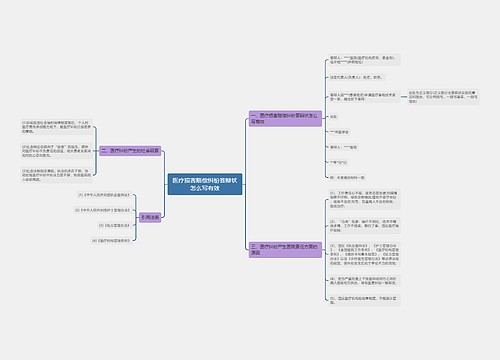
Task: Select purple node '三、医疗纠纷产生医院责任方面的原因'
Action: [x=285, y=250]
